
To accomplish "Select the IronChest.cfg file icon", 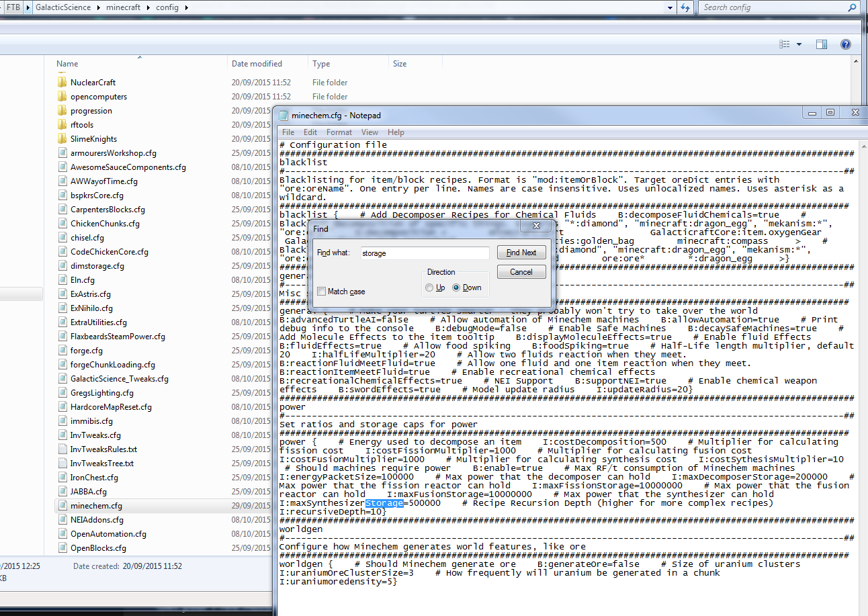I will pyautogui.click(x=62, y=478).
